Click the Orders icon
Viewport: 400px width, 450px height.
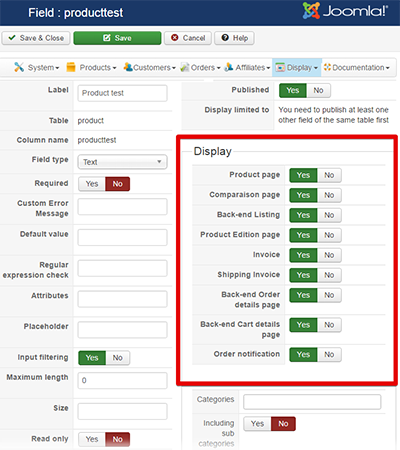click(185, 67)
